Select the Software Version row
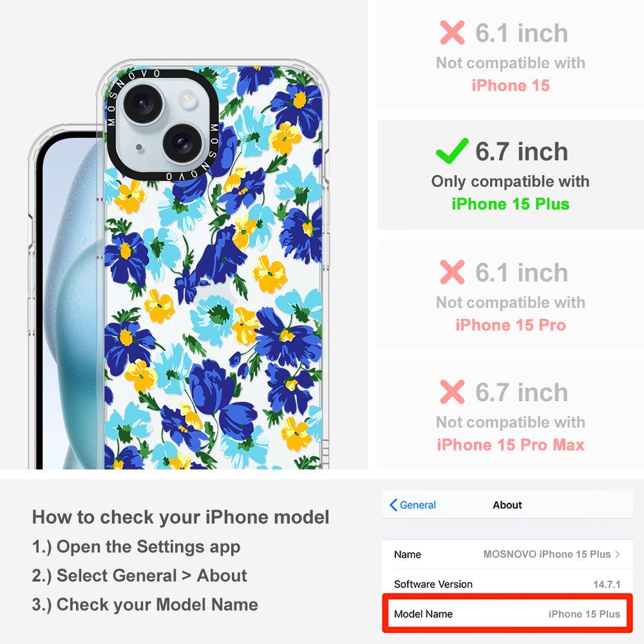 click(507, 584)
